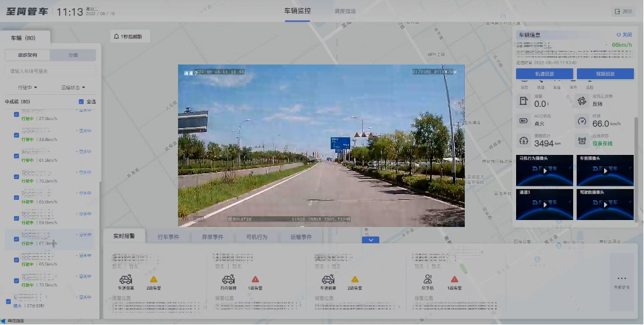Viewport: 644px width, 325px height.
Task: Click the speedometer icon beside 66.0 km/h
Action: click(583, 121)
